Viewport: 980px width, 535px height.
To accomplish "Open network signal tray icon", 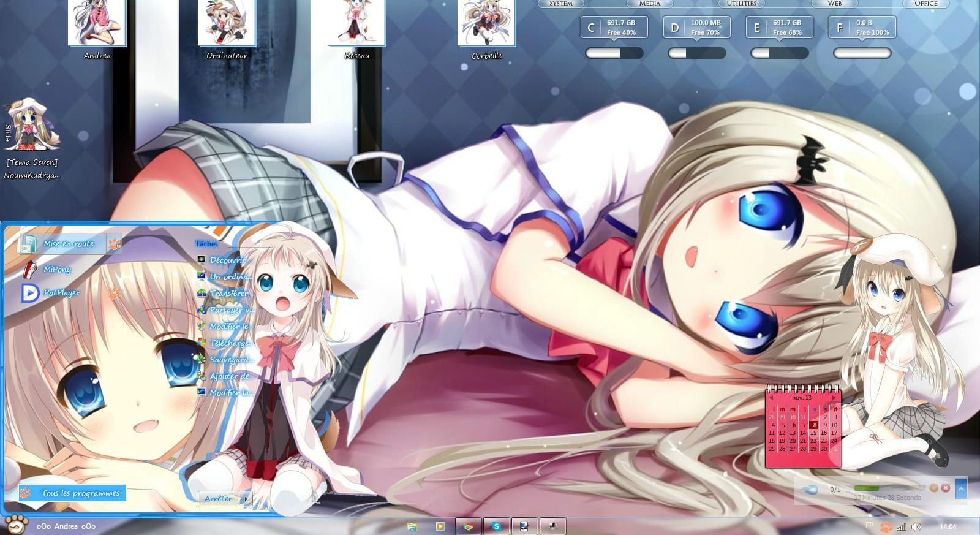I will 902,527.
